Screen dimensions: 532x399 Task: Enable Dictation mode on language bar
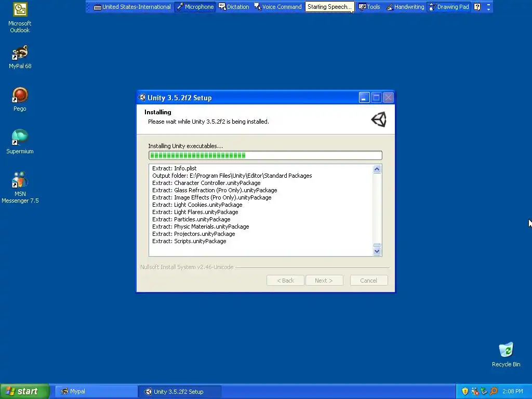pos(234,7)
